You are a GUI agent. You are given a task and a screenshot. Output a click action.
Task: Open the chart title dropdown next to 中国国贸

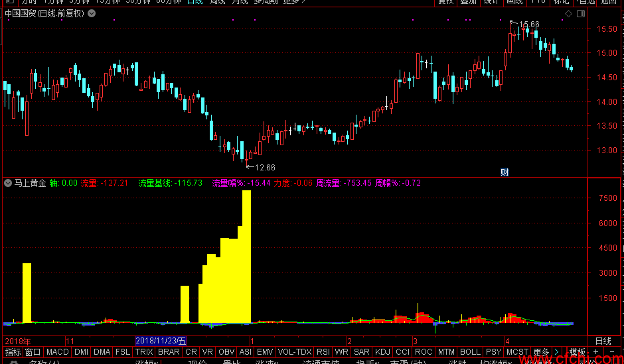click(92, 14)
